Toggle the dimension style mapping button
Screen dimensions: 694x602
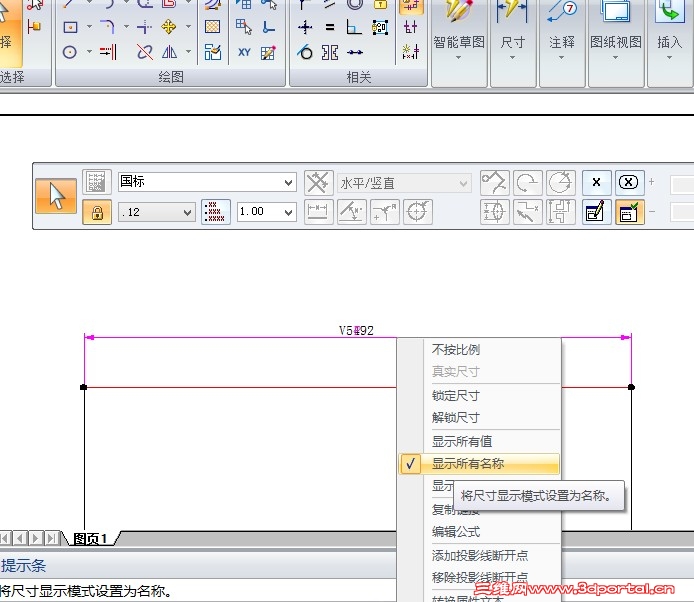pos(96,182)
